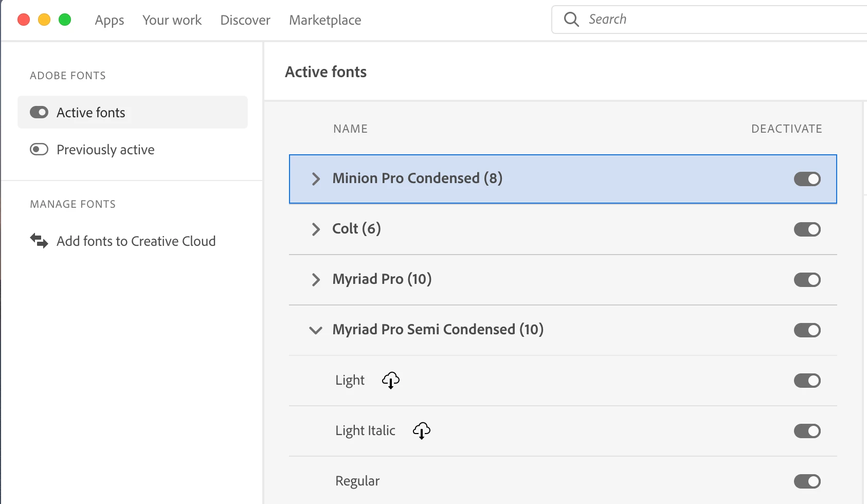The height and width of the screenshot is (504, 867).
Task: Click the Active fonts sidebar toggle icon
Action: 39,113
